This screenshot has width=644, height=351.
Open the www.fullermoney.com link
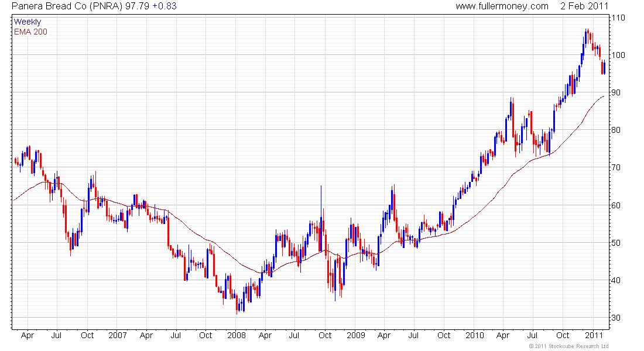(502, 6)
